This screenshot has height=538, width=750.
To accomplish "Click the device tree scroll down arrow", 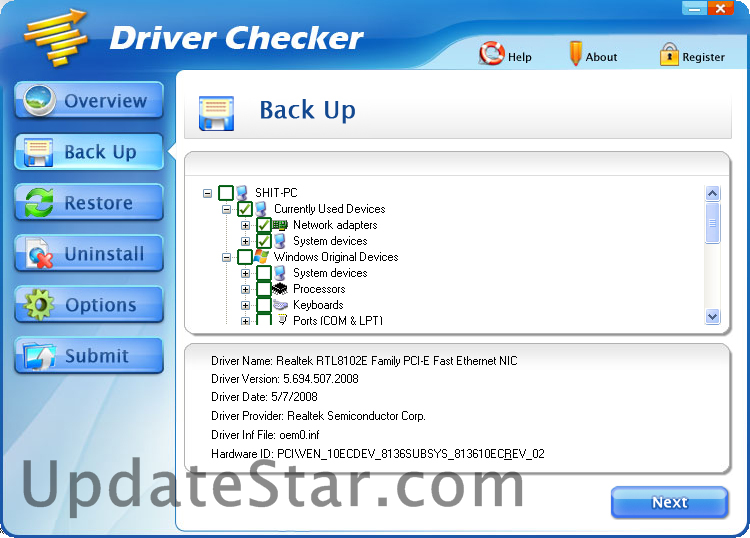I will [712, 316].
